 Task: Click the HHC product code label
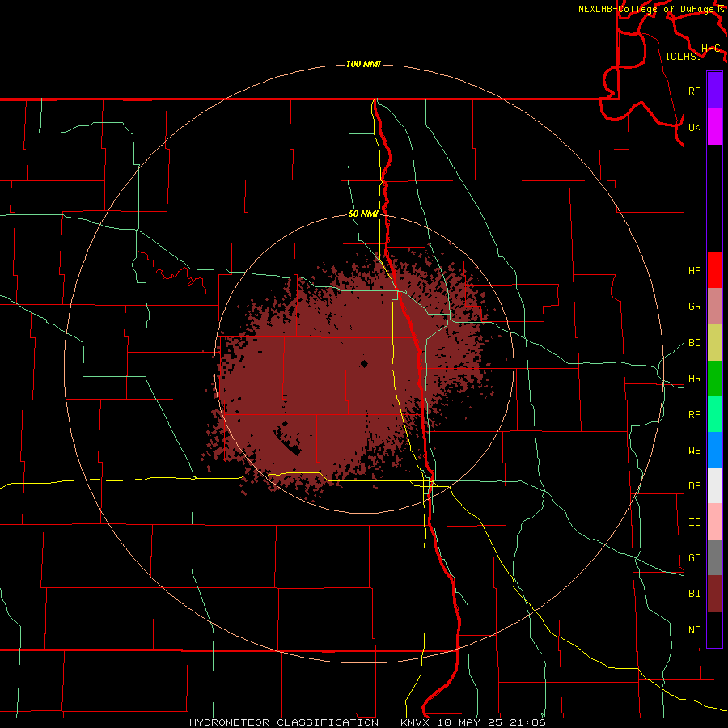711,49
